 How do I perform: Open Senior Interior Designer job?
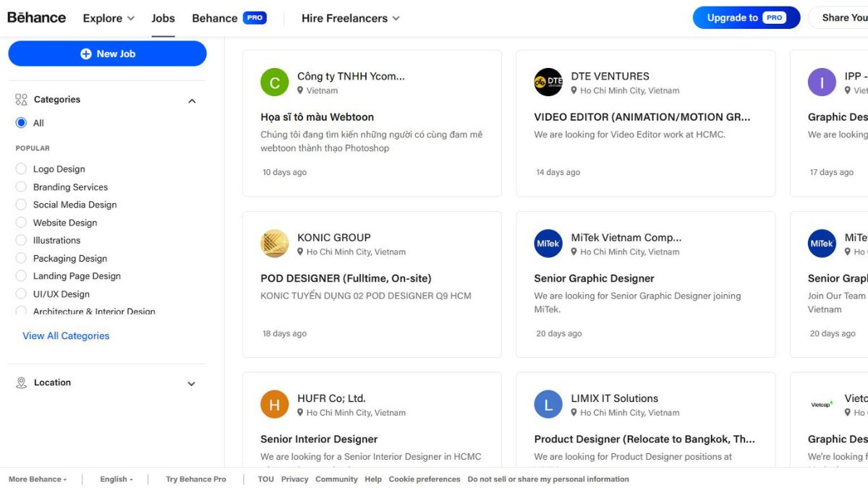click(319, 440)
